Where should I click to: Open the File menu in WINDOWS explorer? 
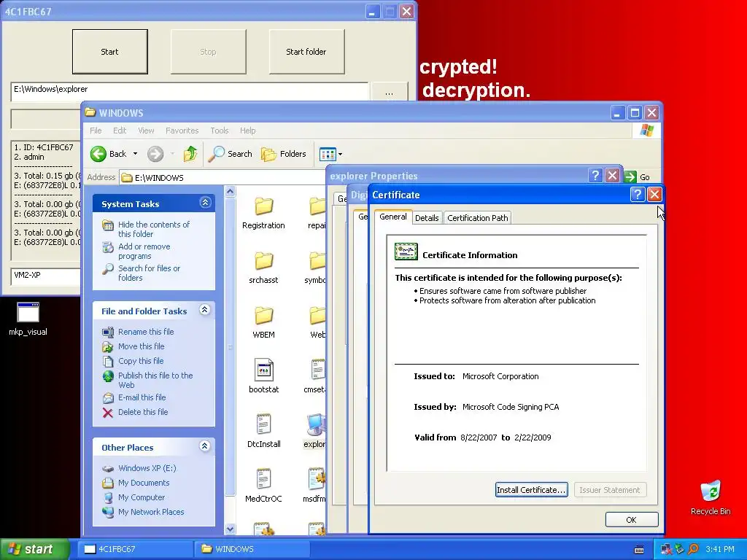(x=96, y=131)
